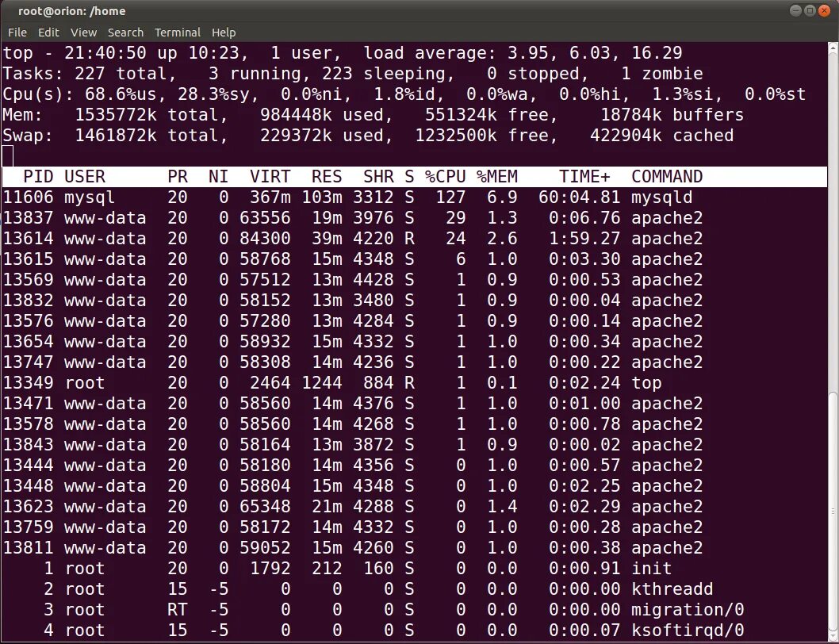Close the terminal window
The width and height of the screenshot is (839, 644).
[x=824, y=10]
